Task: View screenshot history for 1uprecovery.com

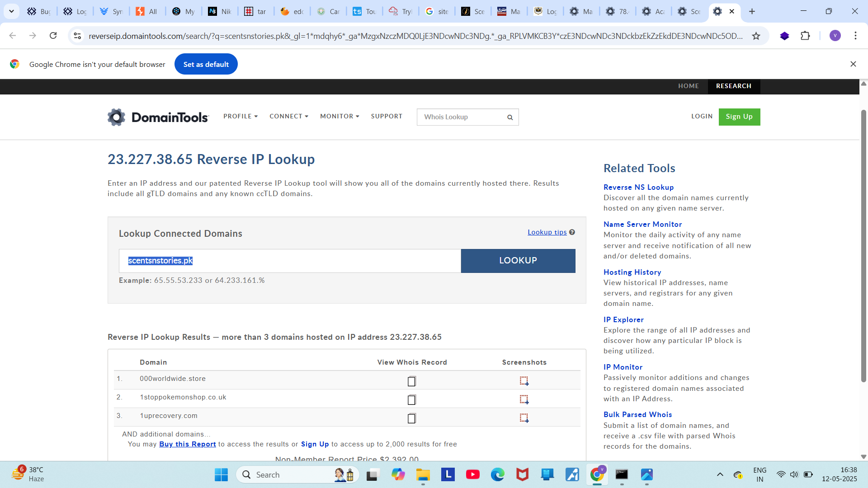Action: (524, 418)
